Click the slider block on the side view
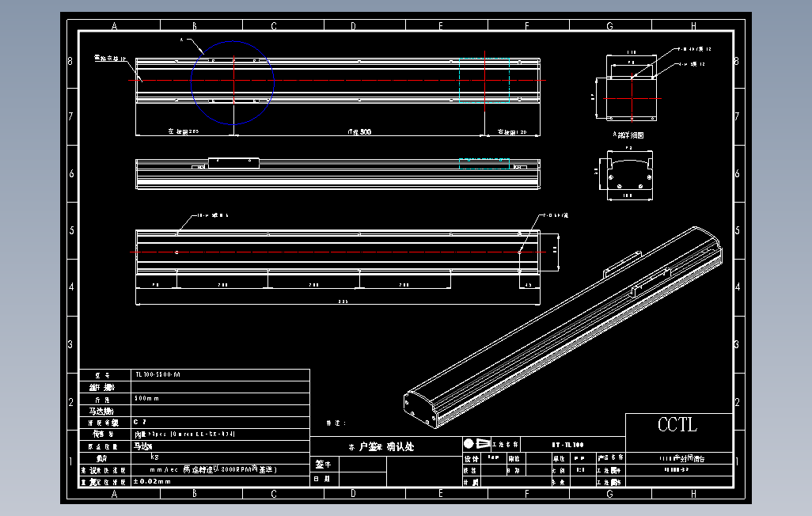812x516 pixels. (x=233, y=163)
